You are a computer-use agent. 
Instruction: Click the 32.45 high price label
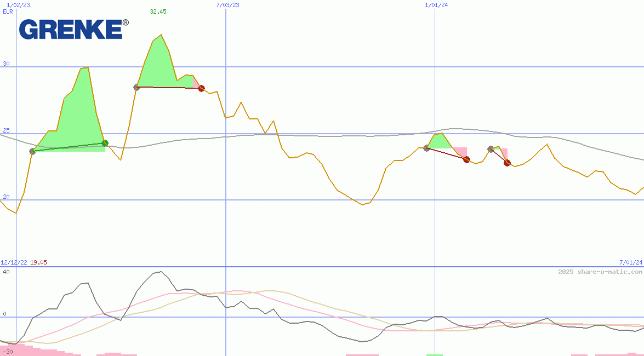(158, 12)
